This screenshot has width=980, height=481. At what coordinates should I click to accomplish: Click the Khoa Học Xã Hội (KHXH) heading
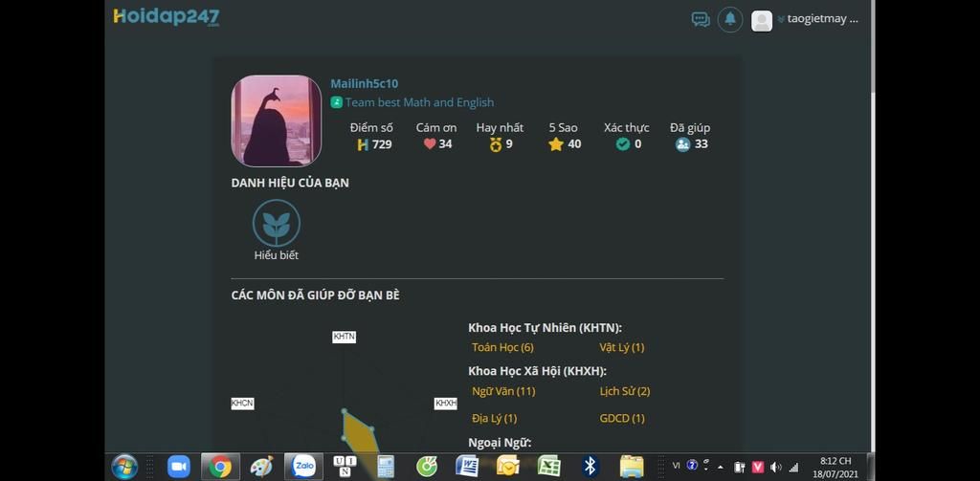[538, 371]
